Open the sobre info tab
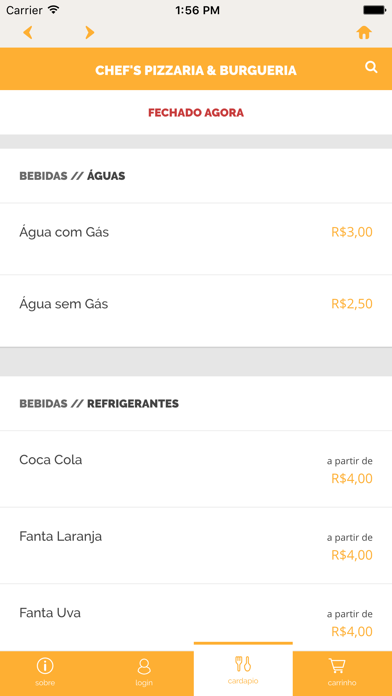Viewport: 392px width, 696px height. [x=45, y=673]
